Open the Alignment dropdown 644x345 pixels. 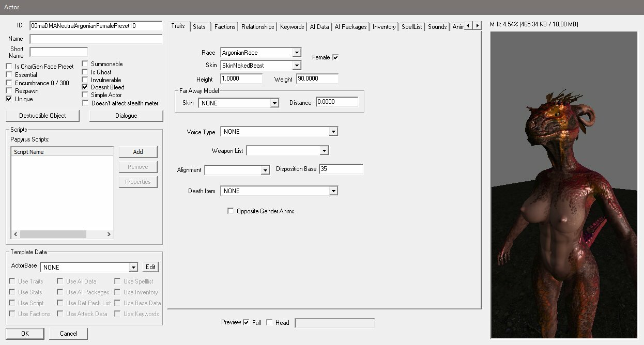(x=265, y=170)
